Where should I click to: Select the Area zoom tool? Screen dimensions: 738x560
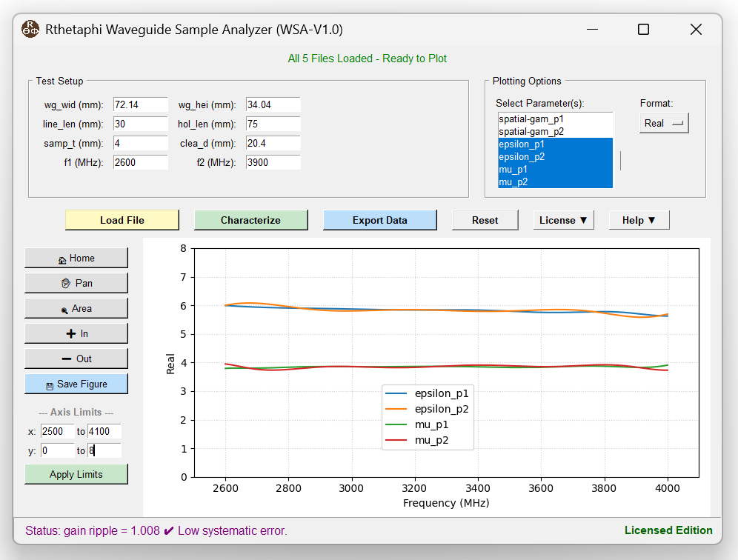tap(76, 308)
